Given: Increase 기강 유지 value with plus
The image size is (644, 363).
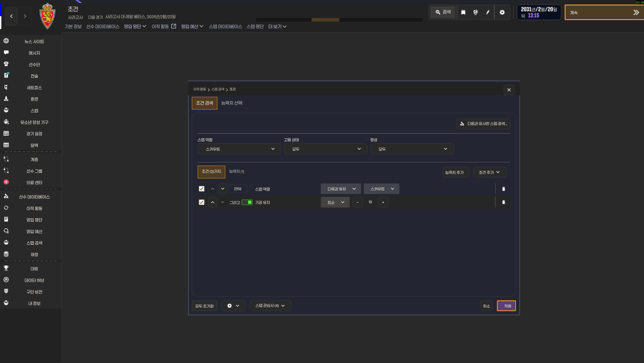Looking at the screenshot, I should click(383, 202).
